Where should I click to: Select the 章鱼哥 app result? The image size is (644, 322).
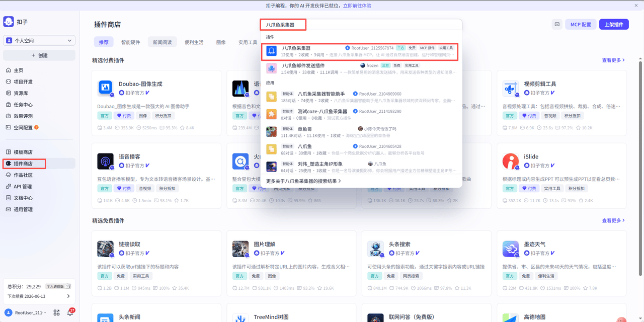click(x=361, y=132)
